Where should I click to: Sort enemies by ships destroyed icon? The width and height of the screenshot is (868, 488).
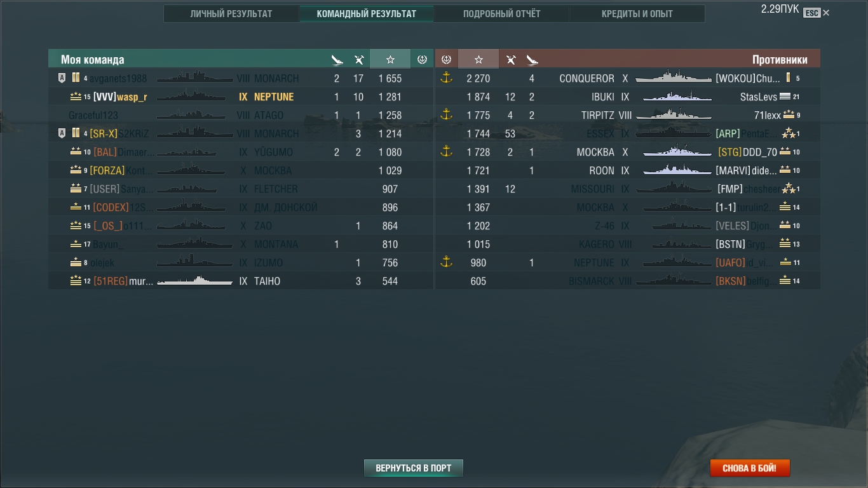pyautogui.click(x=532, y=60)
